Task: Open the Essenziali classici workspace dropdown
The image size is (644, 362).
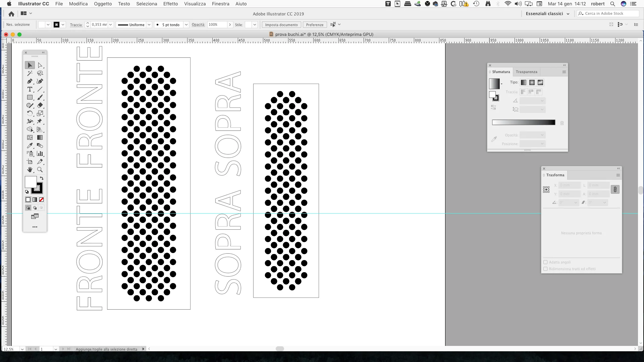Action: pos(547,14)
